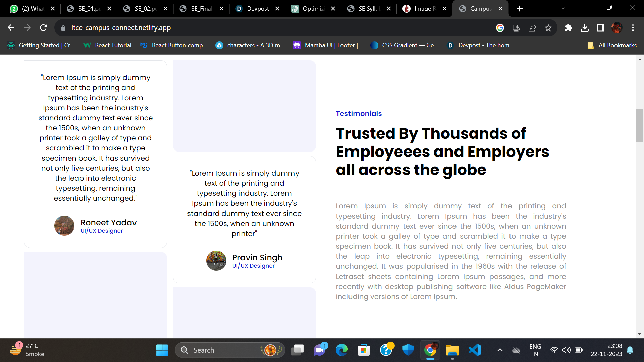
Task: Click the address bar URL
Action: click(121, 28)
